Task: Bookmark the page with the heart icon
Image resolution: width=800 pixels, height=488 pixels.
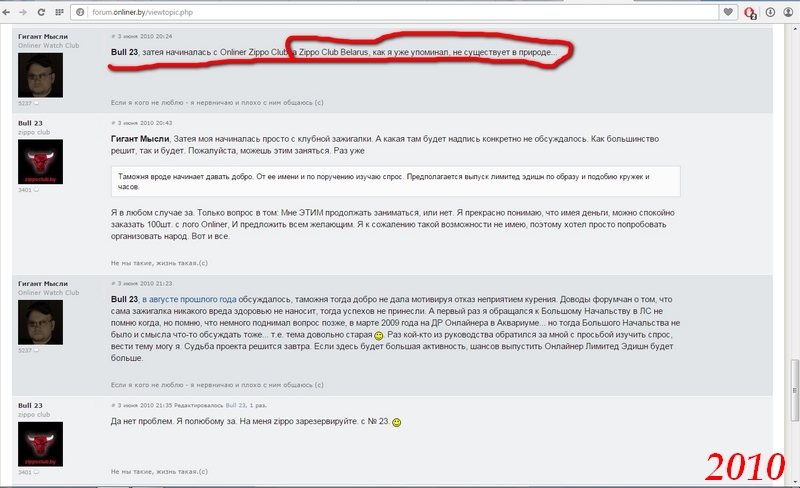Action: 728,12
